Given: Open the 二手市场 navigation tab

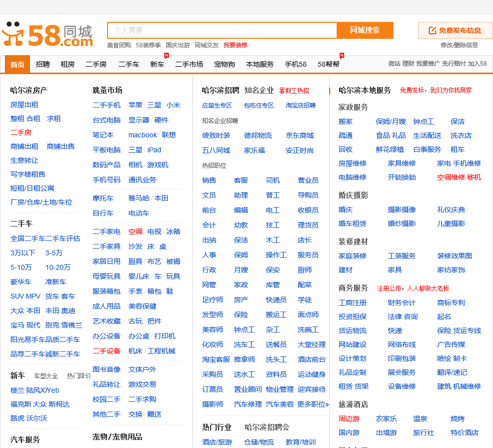Looking at the screenshot, I should 189,64.
